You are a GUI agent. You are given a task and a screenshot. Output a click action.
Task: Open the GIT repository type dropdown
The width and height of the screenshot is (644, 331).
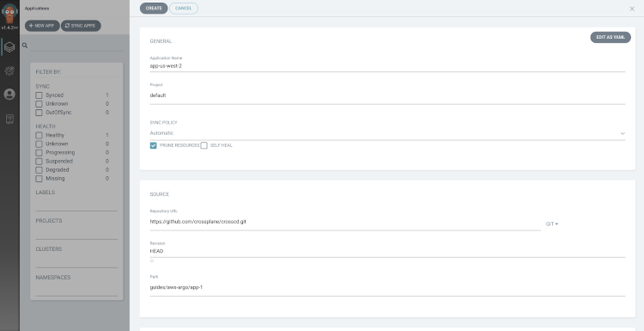click(x=551, y=224)
